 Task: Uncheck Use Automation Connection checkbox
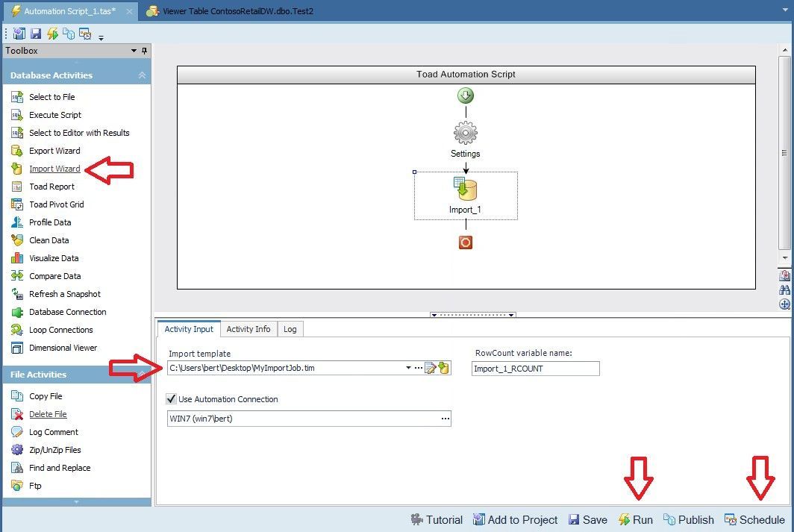172,399
